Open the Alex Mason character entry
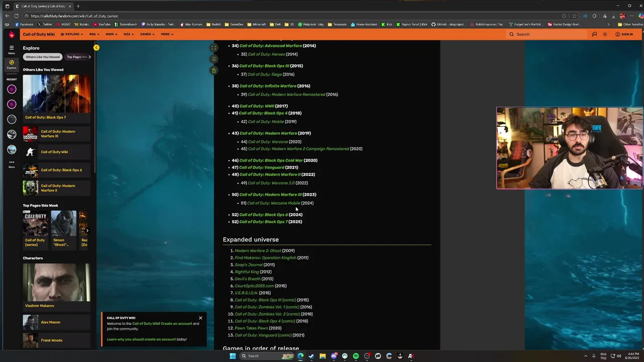Image resolution: width=644 pixels, height=362 pixels. tap(56, 322)
